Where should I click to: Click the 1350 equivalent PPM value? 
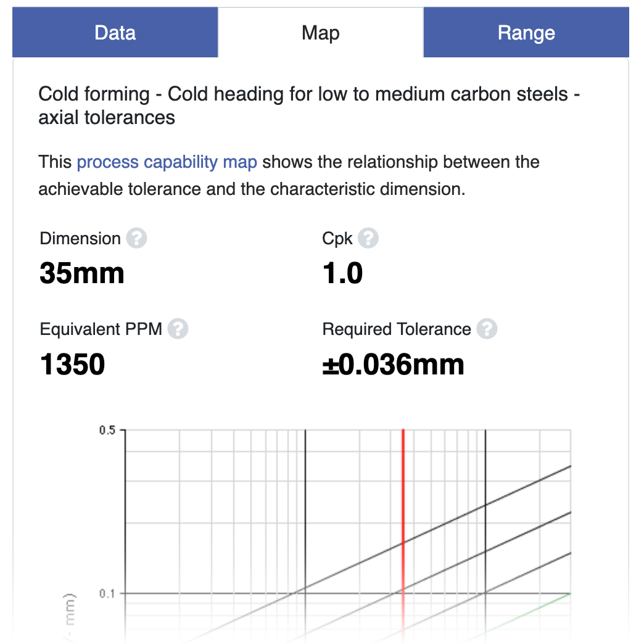72,365
